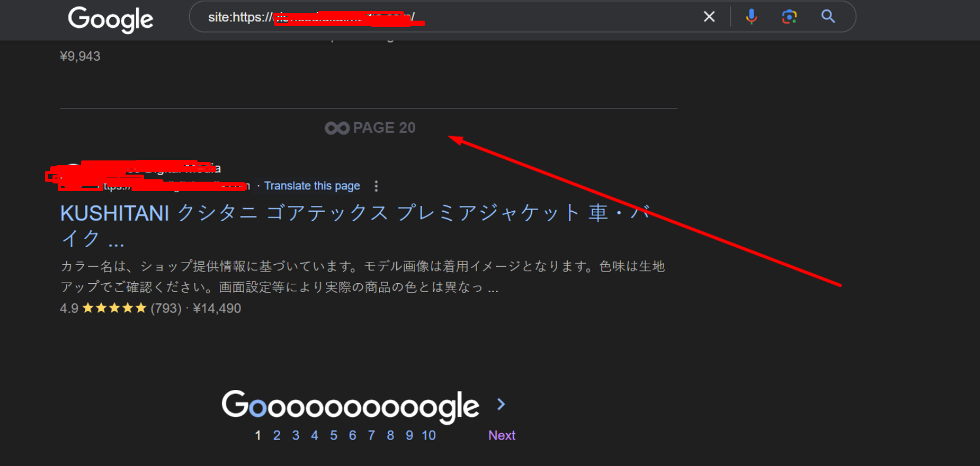Start voice search with microphone icon
Screen dimensions: 980x466
[751, 17]
